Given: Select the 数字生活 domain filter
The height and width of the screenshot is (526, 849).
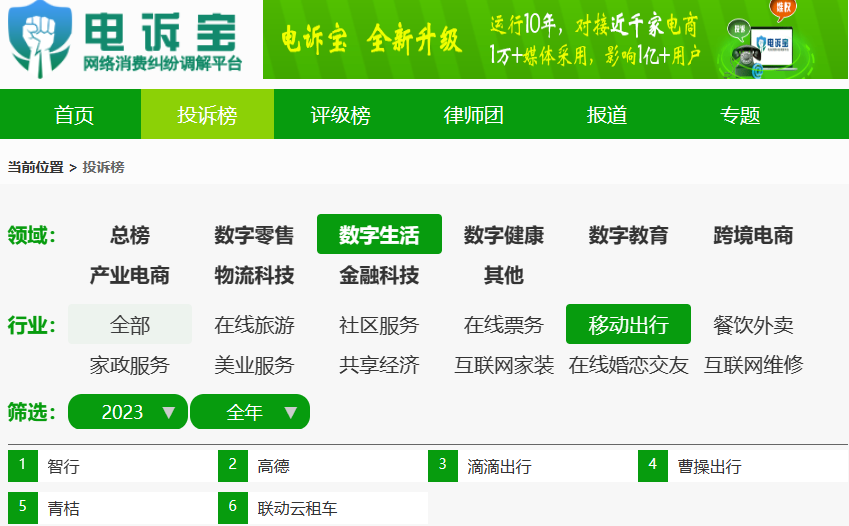Looking at the screenshot, I should click(379, 235).
